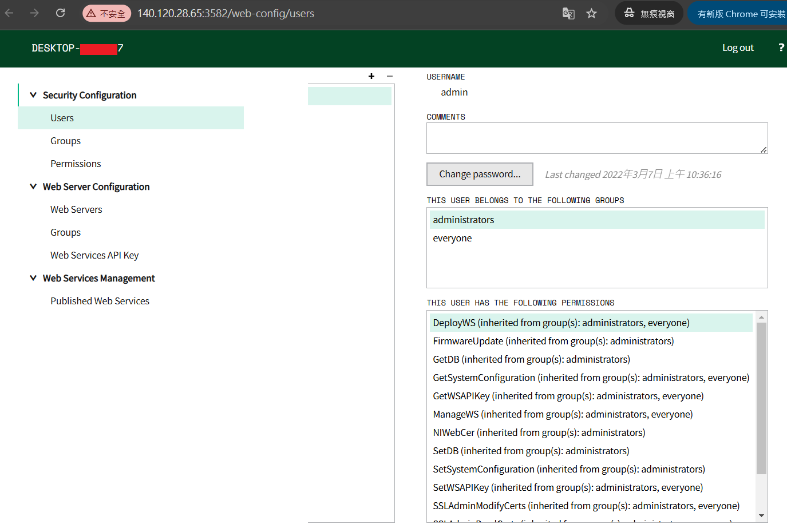Screen dimensions: 787x532
Task: Click the admin username value
Action: pyautogui.click(x=454, y=92)
